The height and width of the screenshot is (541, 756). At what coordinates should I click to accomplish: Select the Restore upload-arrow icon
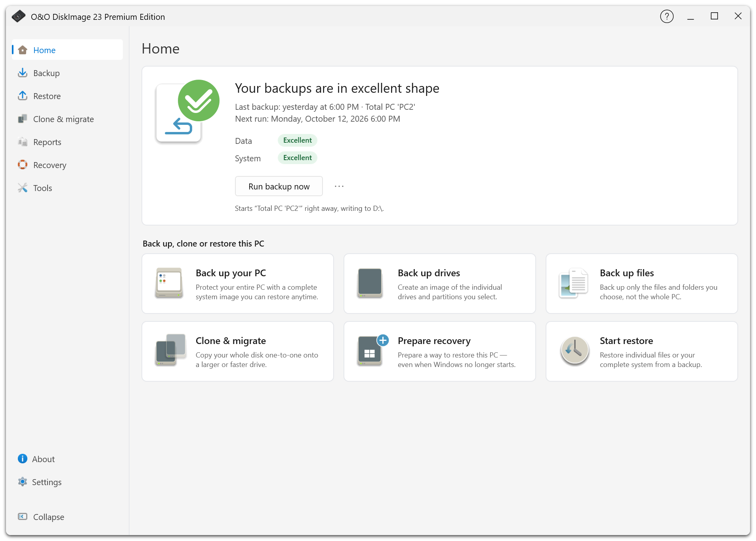pyautogui.click(x=23, y=96)
